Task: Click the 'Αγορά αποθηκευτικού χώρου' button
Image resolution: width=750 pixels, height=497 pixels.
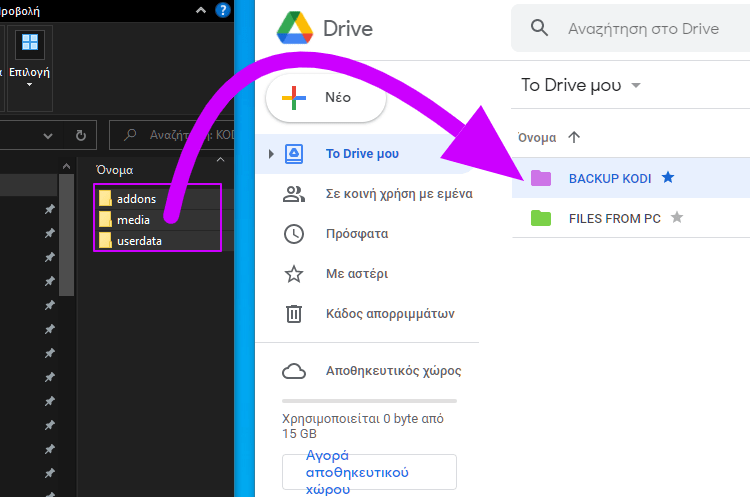Action: [x=369, y=472]
